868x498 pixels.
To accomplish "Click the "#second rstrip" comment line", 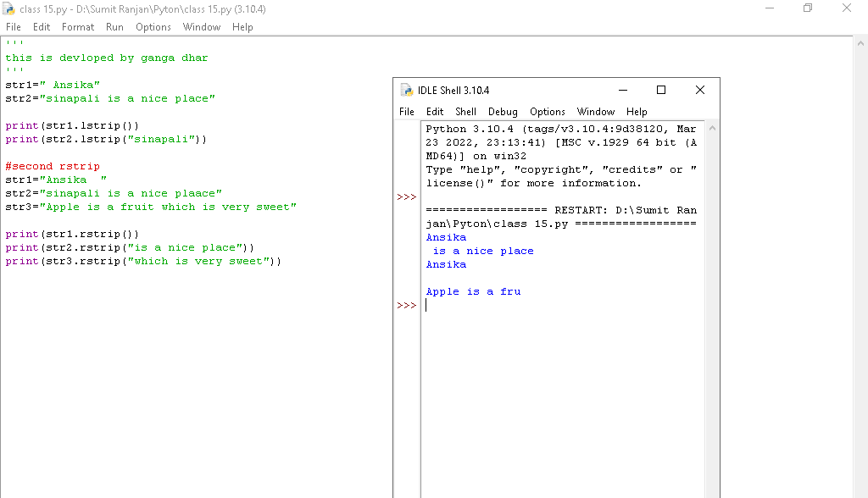I will pos(53,167).
